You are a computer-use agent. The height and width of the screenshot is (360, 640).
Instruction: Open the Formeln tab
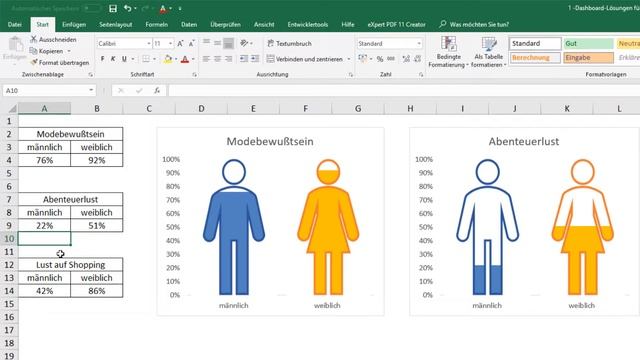(x=156, y=24)
